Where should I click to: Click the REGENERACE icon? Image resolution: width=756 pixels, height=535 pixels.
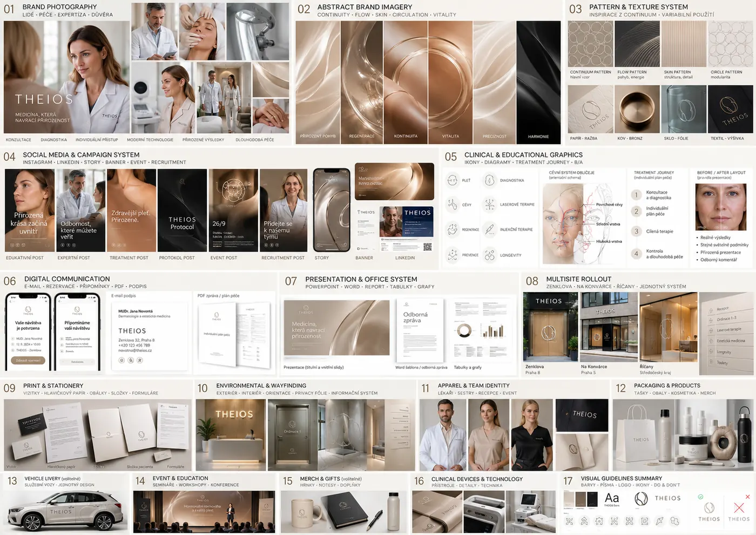click(x=453, y=229)
